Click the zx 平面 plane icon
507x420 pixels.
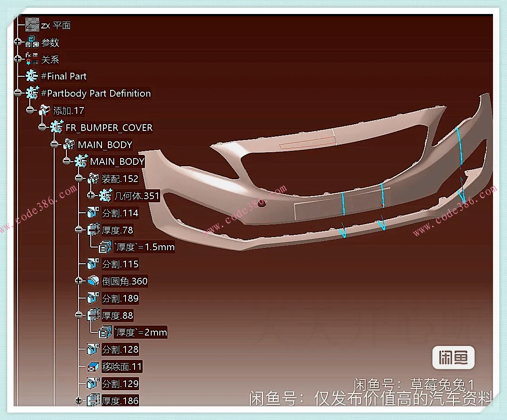click(32, 25)
